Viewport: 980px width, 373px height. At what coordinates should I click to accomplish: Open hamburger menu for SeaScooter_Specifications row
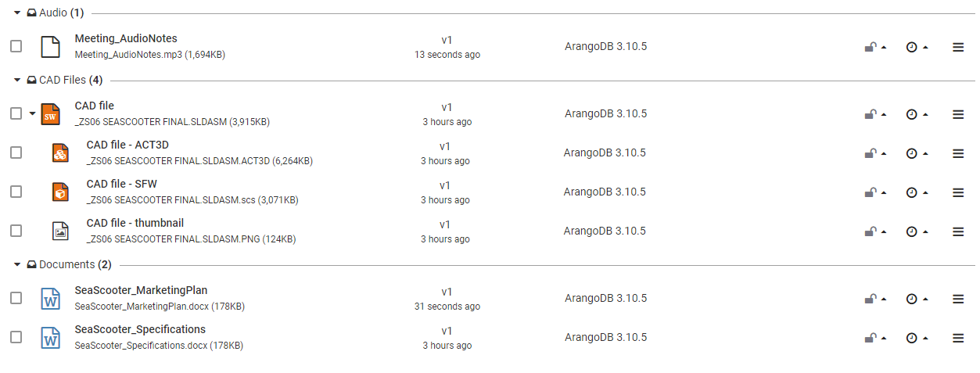click(x=958, y=338)
